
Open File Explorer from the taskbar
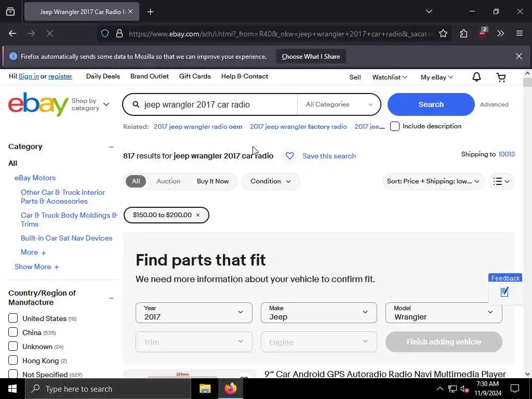click(205, 389)
